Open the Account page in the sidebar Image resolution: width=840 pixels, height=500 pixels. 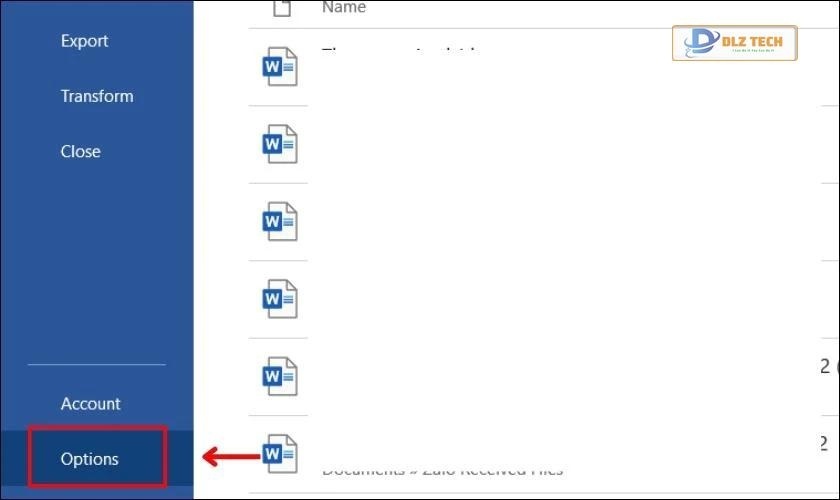click(90, 404)
